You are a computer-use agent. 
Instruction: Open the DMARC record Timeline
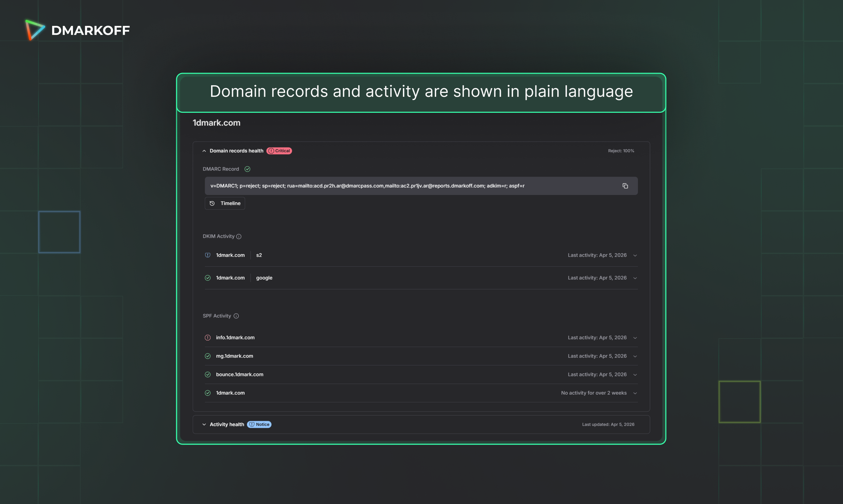pyautogui.click(x=225, y=203)
